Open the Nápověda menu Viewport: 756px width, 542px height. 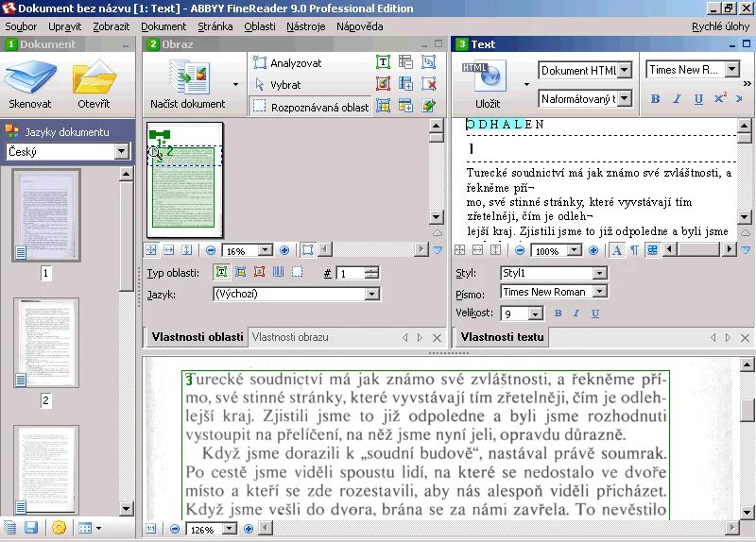[x=360, y=26]
